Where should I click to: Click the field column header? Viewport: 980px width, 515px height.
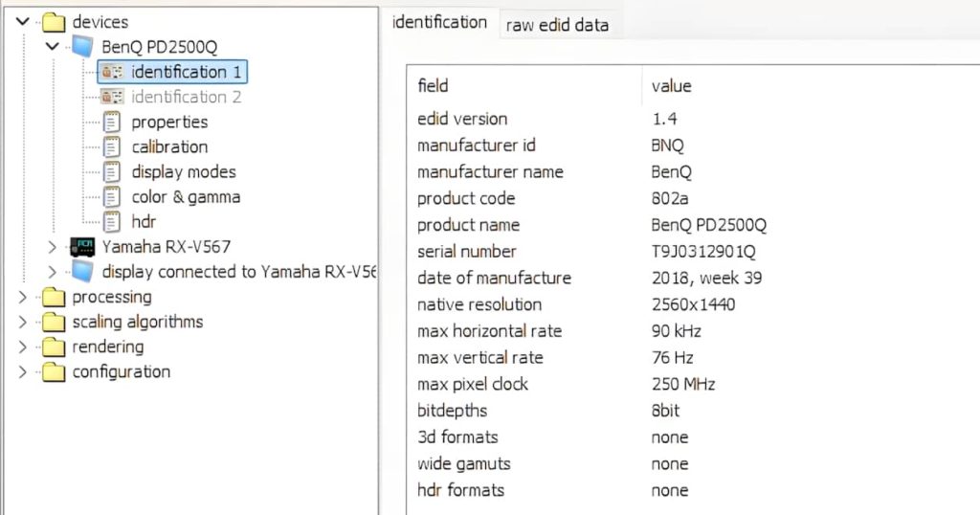(x=433, y=86)
